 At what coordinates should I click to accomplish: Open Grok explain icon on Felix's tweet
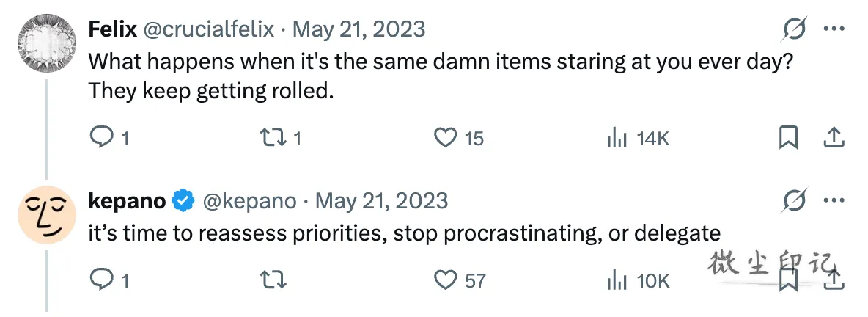795,29
